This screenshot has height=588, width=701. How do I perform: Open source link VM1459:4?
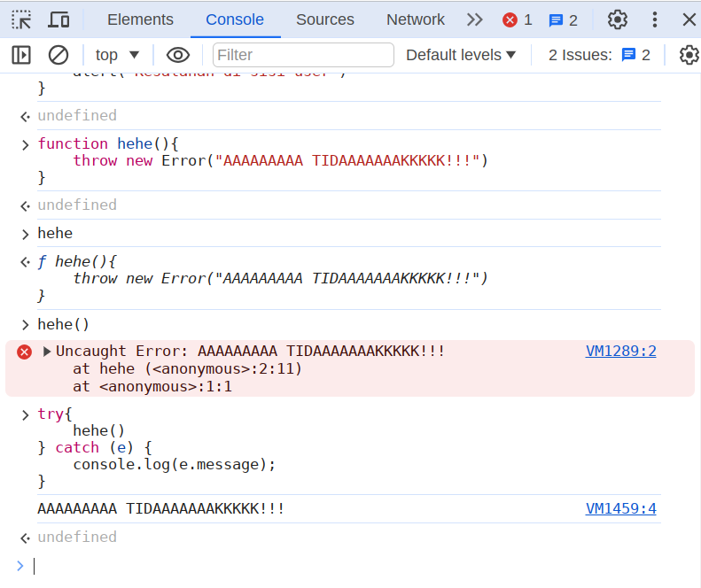(620, 508)
